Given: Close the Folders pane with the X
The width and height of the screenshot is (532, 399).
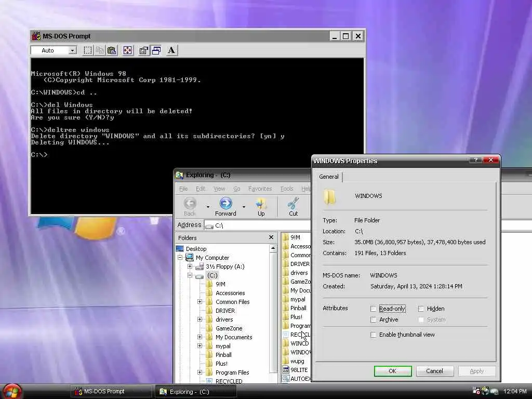Looking at the screenshot, I should [x=271, y=237].
